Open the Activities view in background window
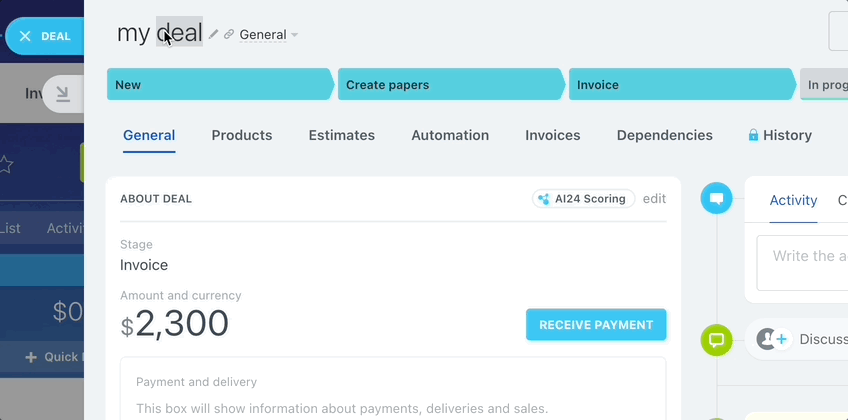This screenshot has height=420, width=848. [65, 228]
